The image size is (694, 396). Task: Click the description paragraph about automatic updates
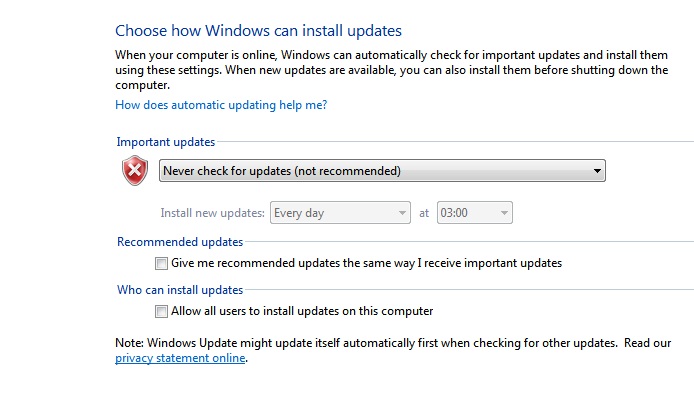tap(391, 70)
